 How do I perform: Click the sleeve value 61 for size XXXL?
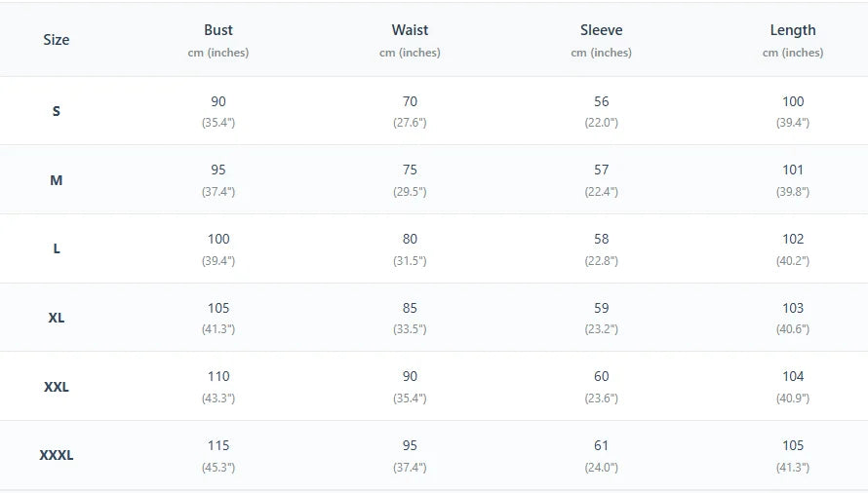tap(601, 445)
